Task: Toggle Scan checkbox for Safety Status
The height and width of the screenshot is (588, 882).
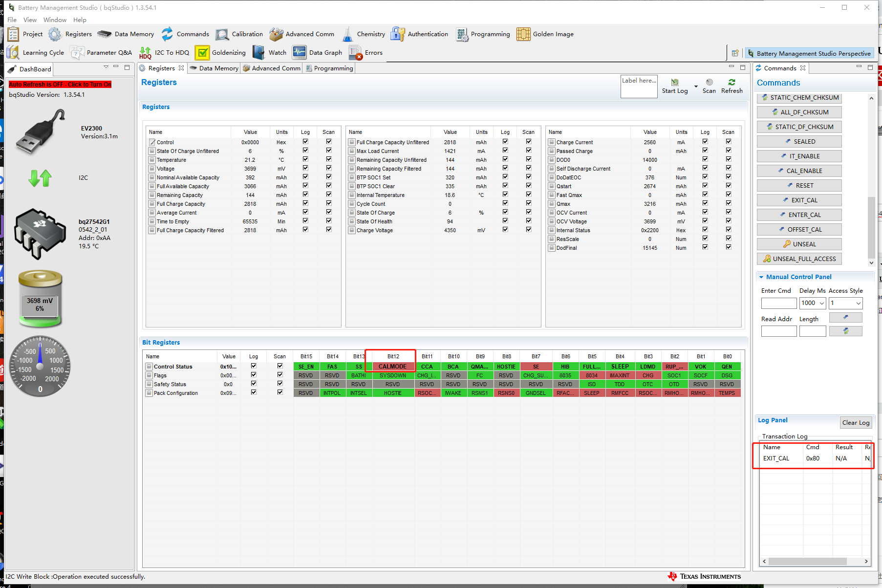Action: [280, 384]
